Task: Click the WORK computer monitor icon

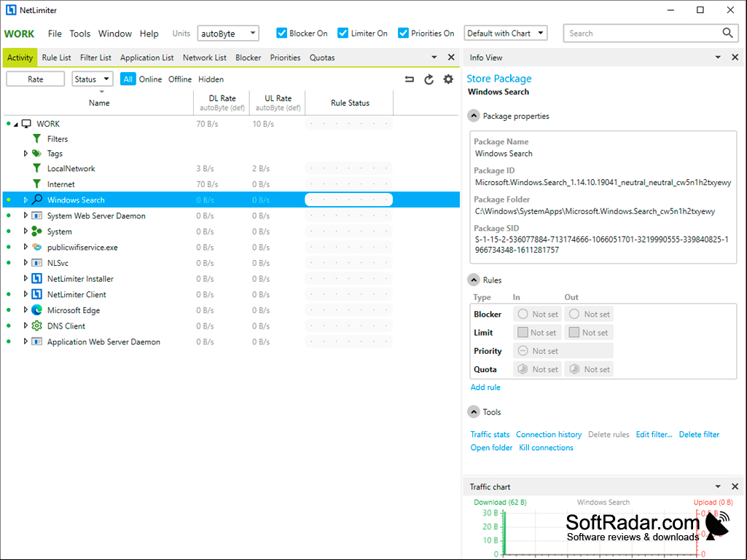Action: coord(27,124)
